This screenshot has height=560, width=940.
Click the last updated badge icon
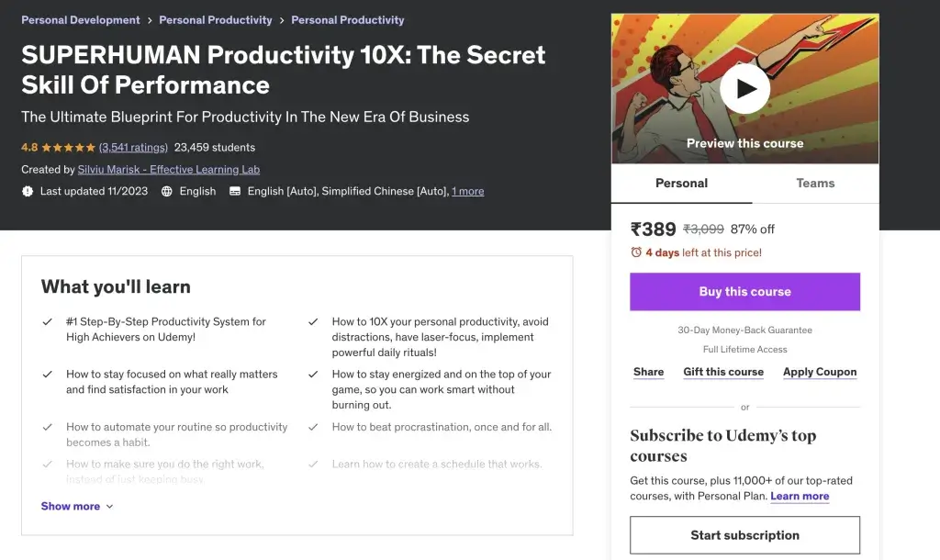tap(28, 191)
